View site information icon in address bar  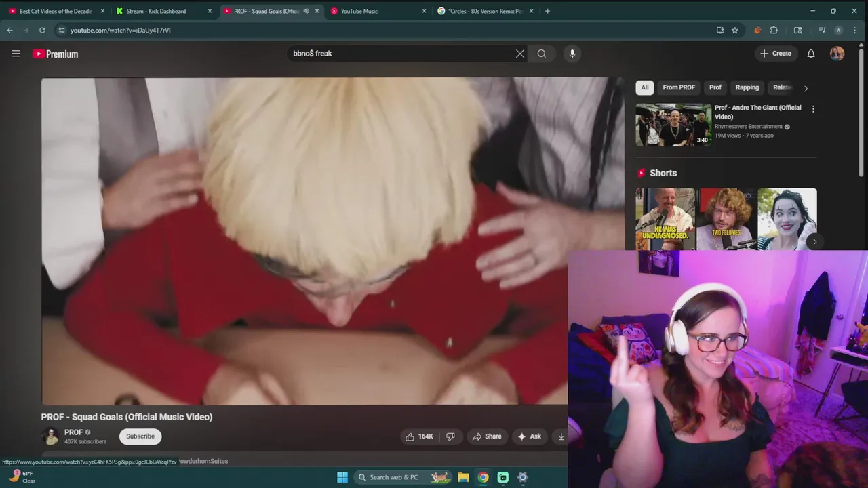click(61, 30)
